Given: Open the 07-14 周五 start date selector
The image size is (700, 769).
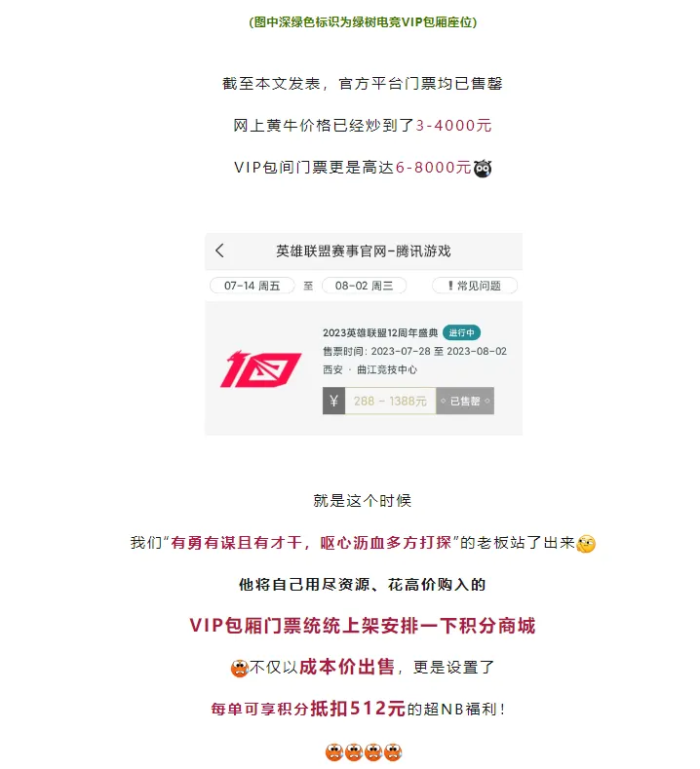Looking at the screenshot, I should pos(253,286).
